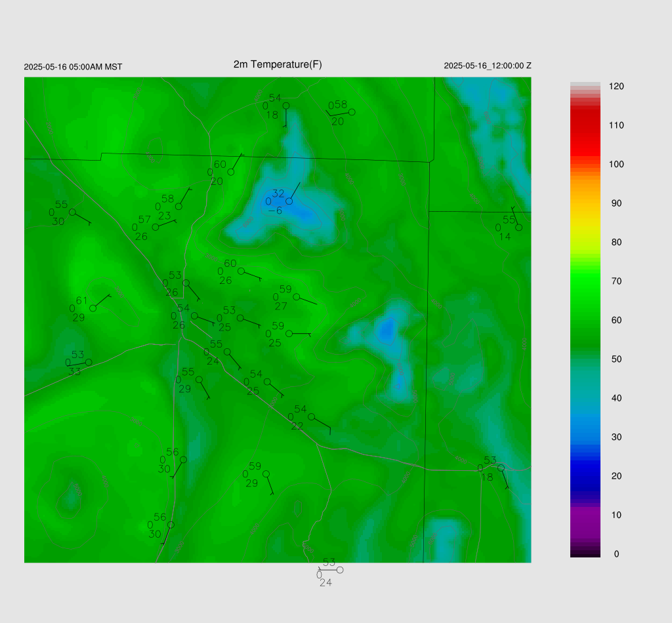The width and height of the screenshot is (672, 623).
Task: Select the colorbar tick label 30
Action: tap(616, 437)
